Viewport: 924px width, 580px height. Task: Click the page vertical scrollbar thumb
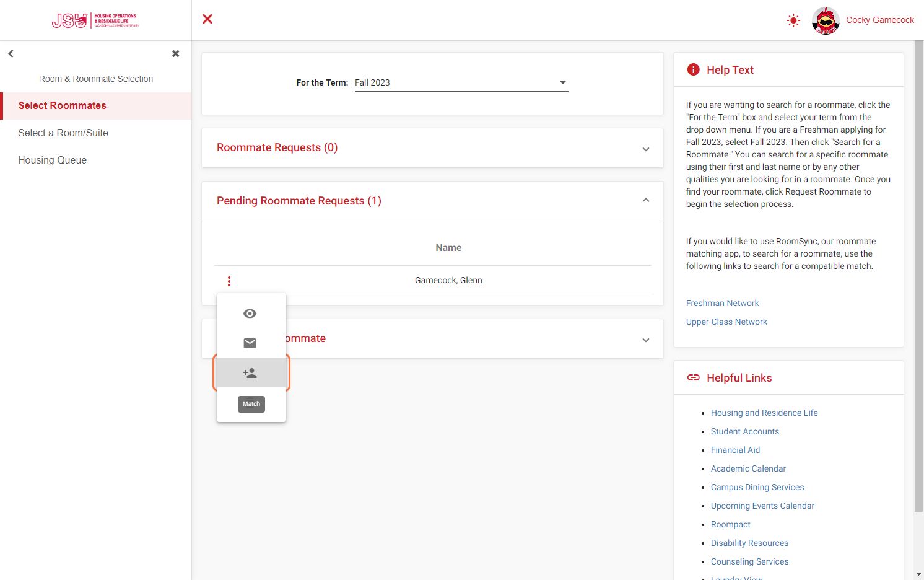click(x=919, y=276)
